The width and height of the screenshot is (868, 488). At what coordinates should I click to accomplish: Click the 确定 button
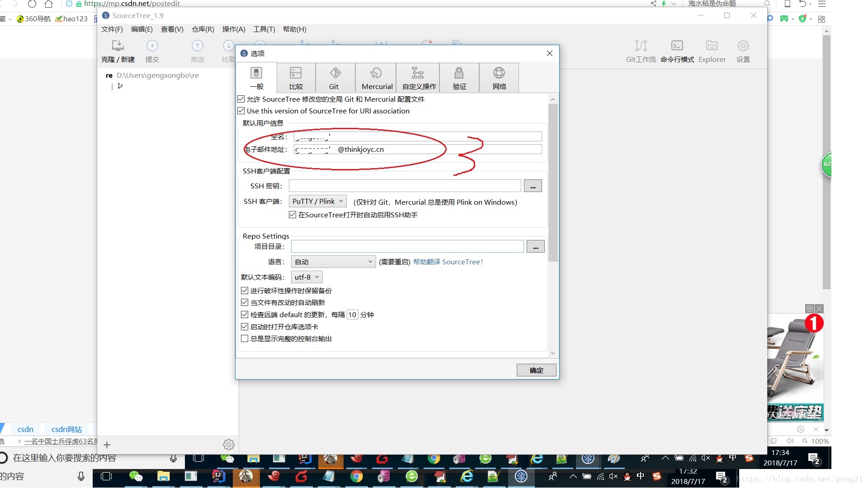[x=536, y=370]
